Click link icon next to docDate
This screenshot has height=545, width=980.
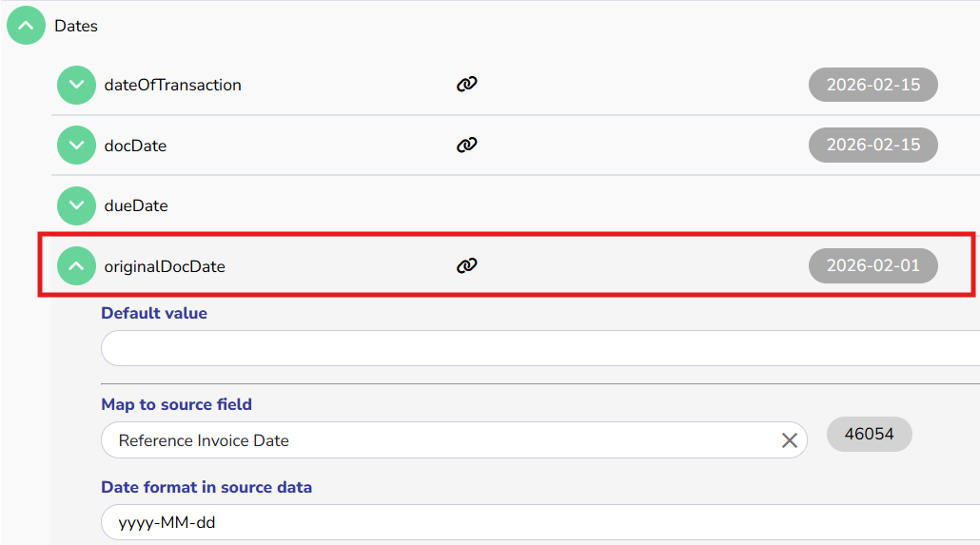[466, 146]
